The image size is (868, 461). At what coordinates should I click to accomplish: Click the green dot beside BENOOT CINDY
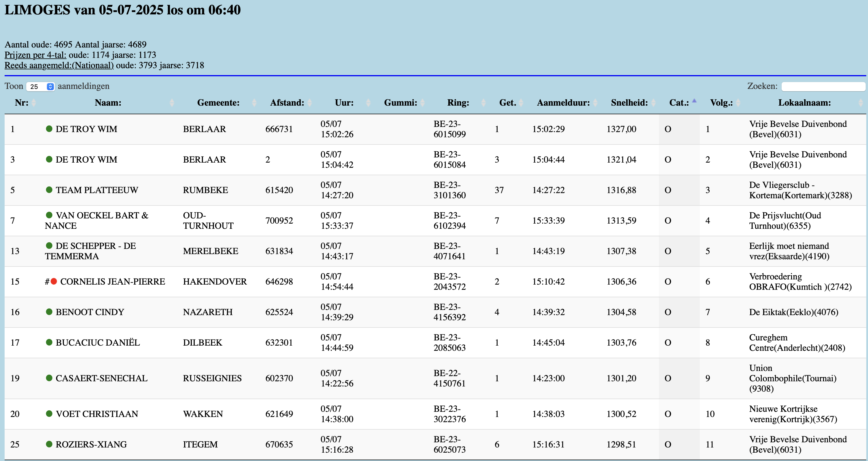click(x=49, y=311)
